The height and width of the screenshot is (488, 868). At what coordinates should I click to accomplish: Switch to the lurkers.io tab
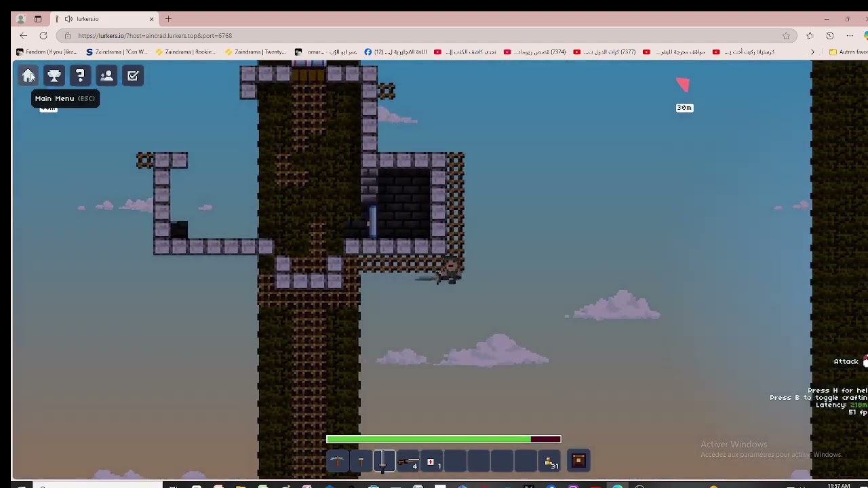coord(105,19)
